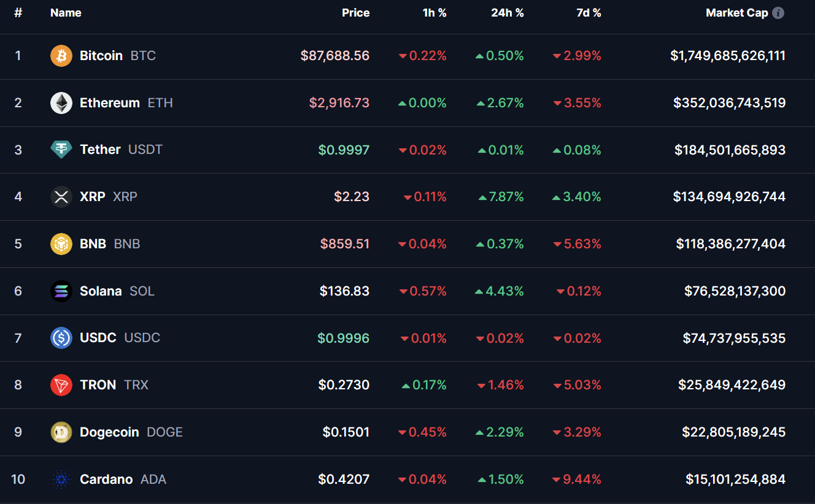Sort by the Name column header

(66, 13)
